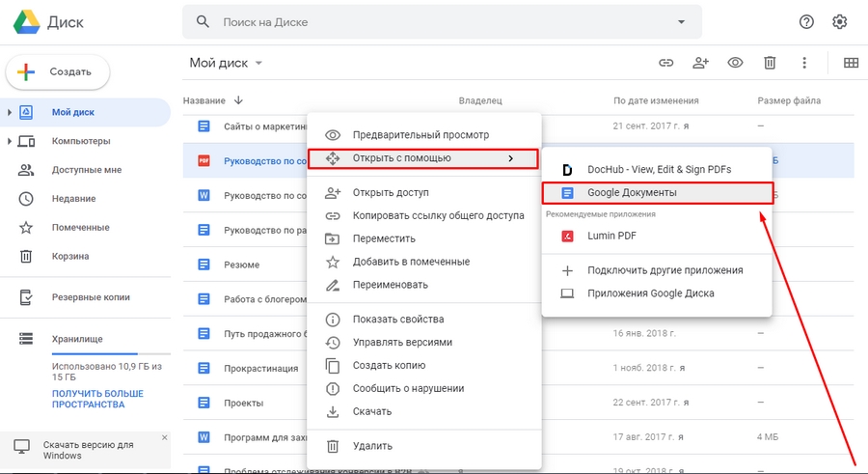This screenshot has width=868, height=474.
Task: Click the eye preview icon in toolbar
Action: tap(735, 63)
